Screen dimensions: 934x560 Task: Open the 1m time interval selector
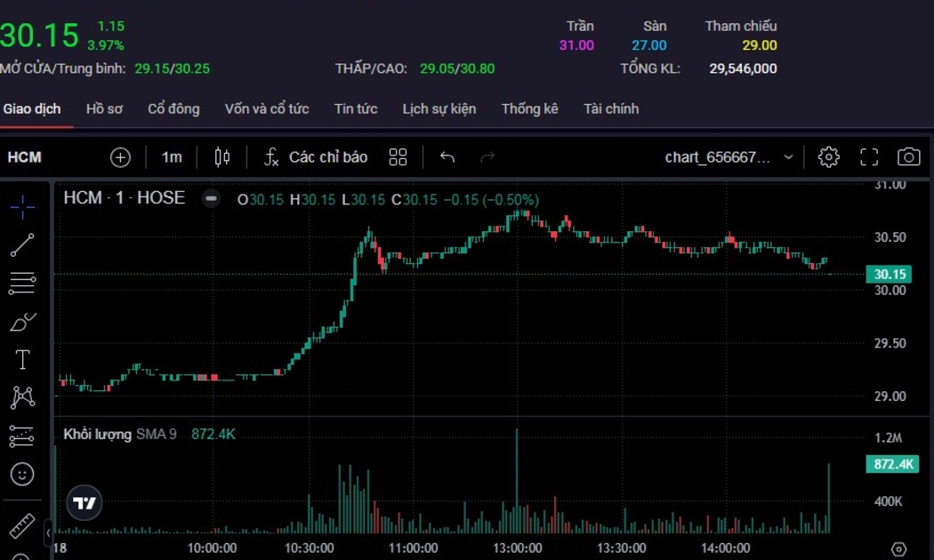tap(172, 157)
